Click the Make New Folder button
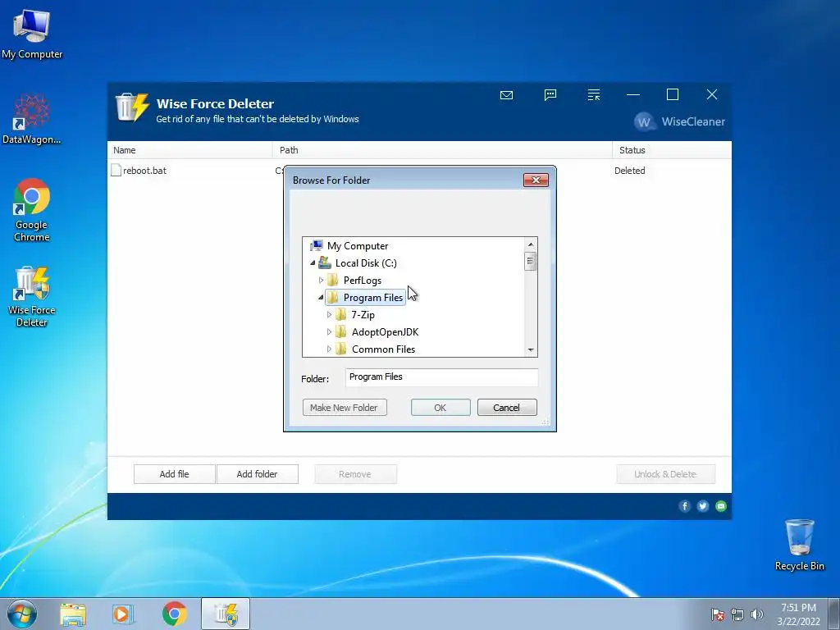 344,408
